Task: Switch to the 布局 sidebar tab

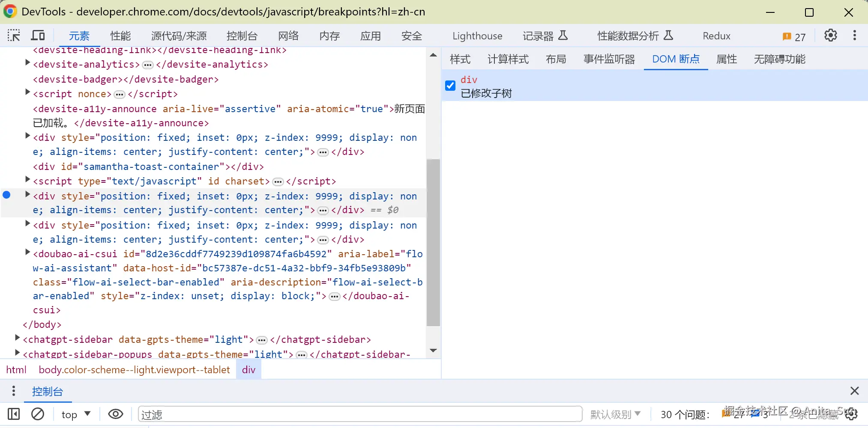Action: coord(556,59)
